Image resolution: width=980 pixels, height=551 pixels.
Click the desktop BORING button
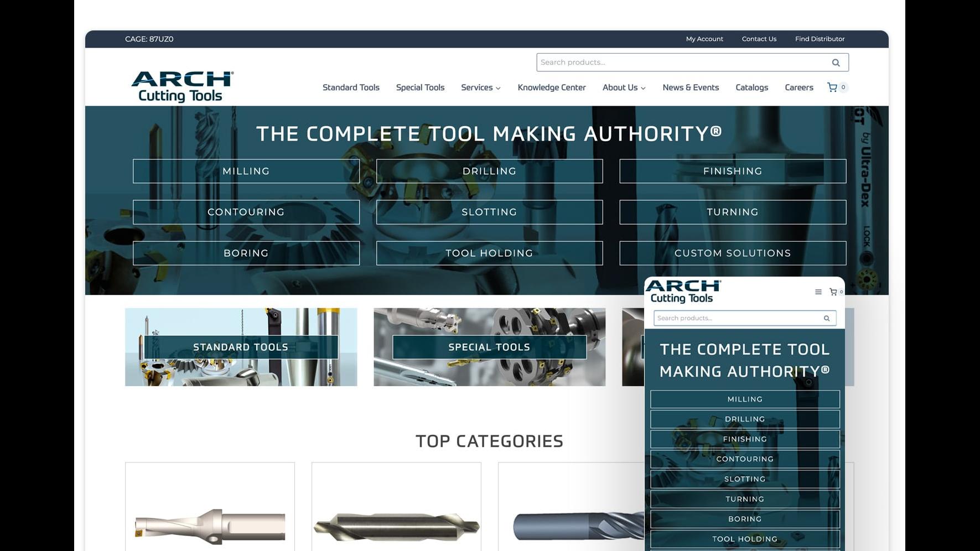(246, 253)
